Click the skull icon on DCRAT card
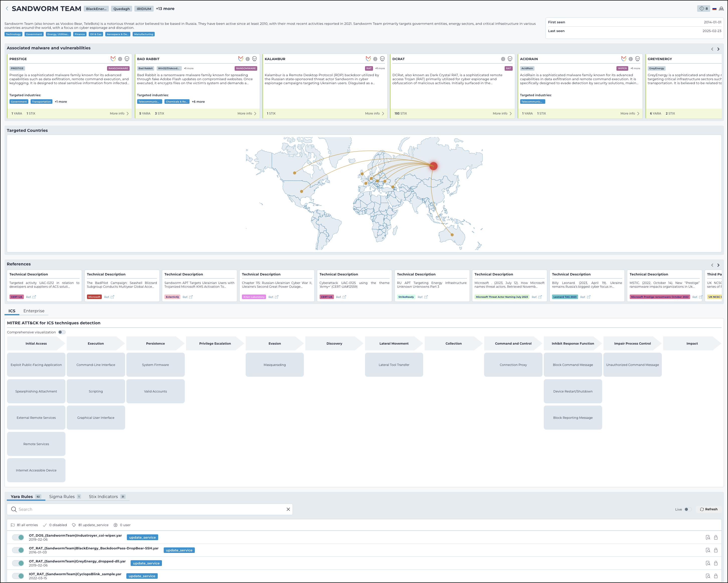Image resolution: width=728 pixels, height=583 pixels. coord(510,59)
